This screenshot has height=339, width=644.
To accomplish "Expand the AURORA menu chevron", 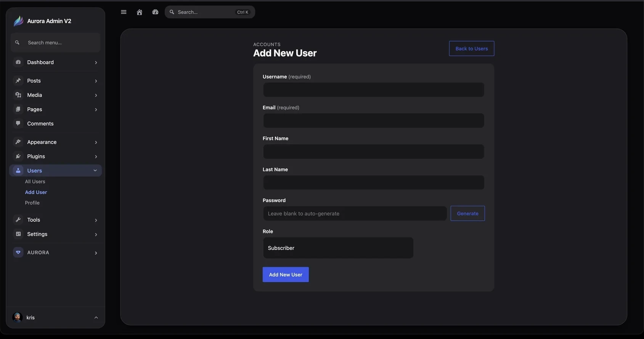I will coord(96,253).
